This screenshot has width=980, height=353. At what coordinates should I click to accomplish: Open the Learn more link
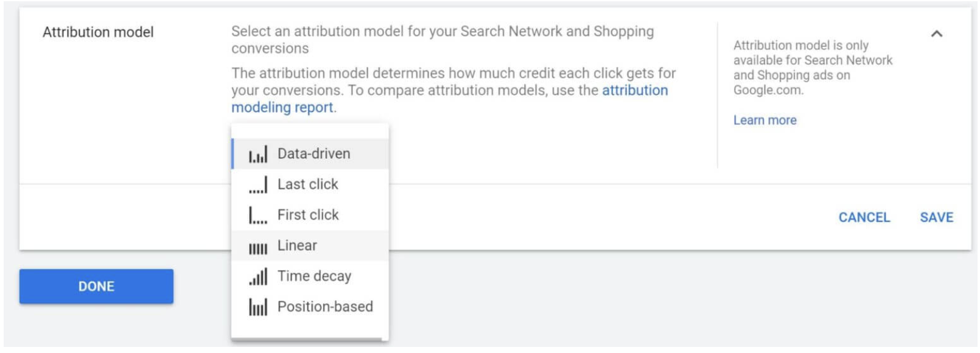[765, 121]
